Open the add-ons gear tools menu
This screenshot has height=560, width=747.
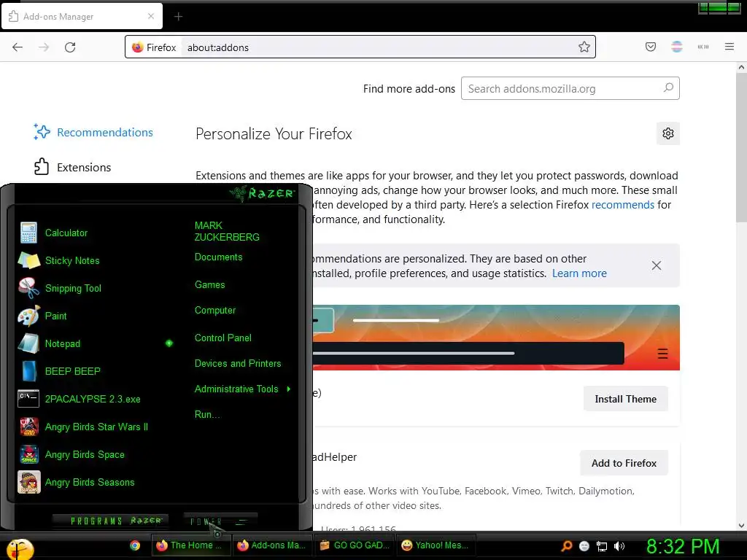[668, 133]
